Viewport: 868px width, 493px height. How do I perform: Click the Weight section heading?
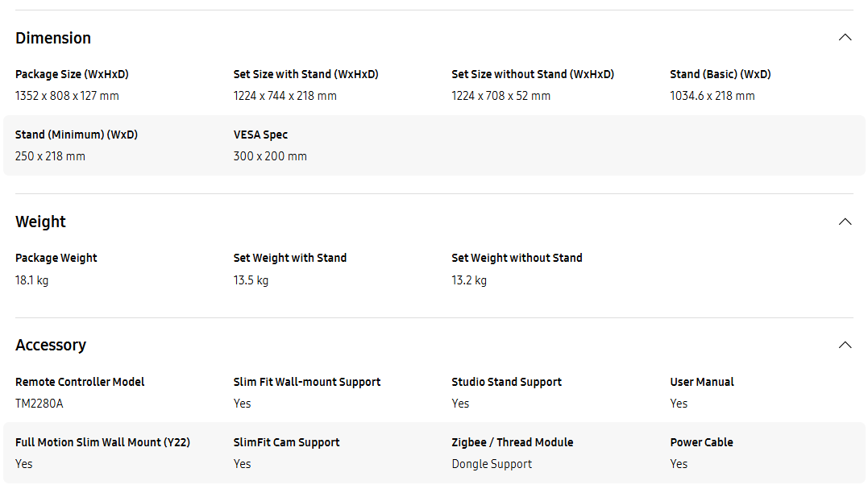pos(40,222)
